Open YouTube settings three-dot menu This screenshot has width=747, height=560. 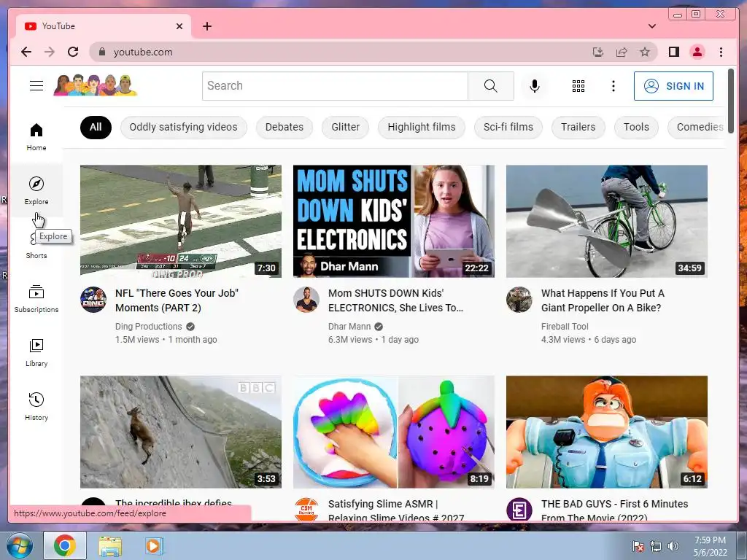(x=613, y=86)
